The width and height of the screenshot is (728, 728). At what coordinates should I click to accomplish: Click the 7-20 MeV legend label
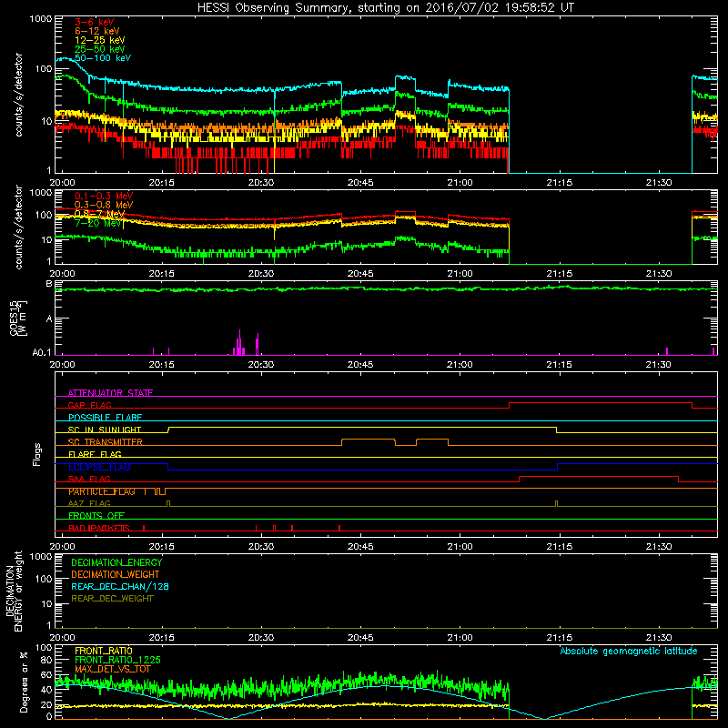[x=97, y=223]
